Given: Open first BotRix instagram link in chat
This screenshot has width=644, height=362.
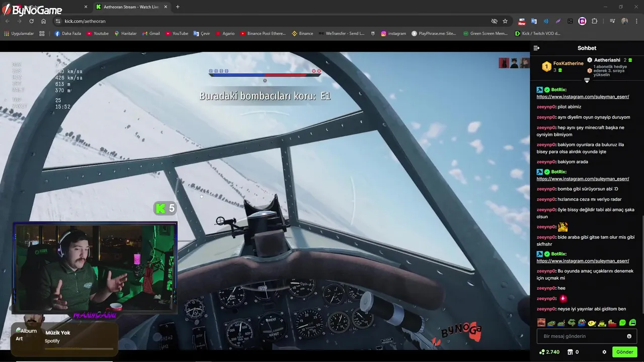Looking at the screenshot, I should (583, 97).
